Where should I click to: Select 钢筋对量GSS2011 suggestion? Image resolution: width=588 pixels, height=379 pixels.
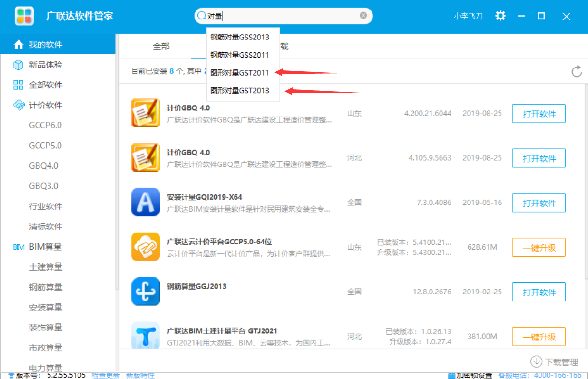243,55
